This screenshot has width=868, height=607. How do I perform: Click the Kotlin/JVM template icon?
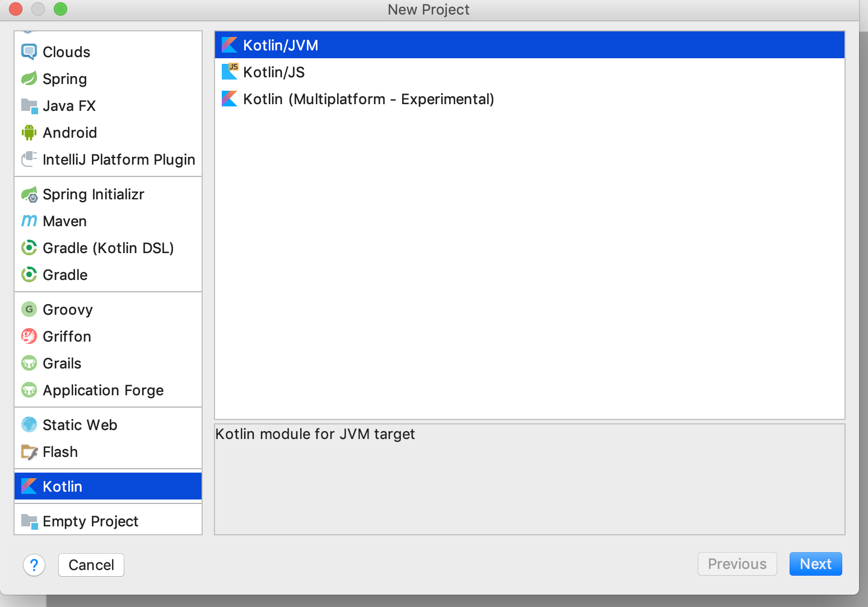pyautogui.click(x=230, y=45)
